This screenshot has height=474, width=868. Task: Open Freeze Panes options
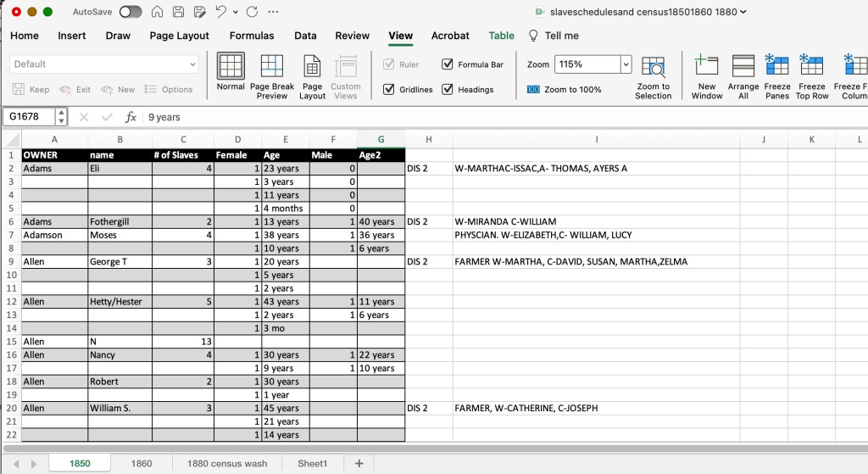pos(776,67)
